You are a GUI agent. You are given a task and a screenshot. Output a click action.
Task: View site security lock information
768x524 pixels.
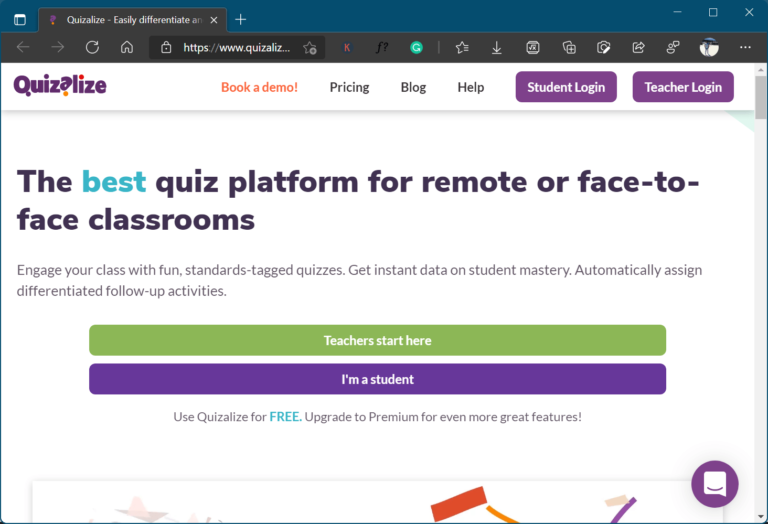tap(166, 48)
